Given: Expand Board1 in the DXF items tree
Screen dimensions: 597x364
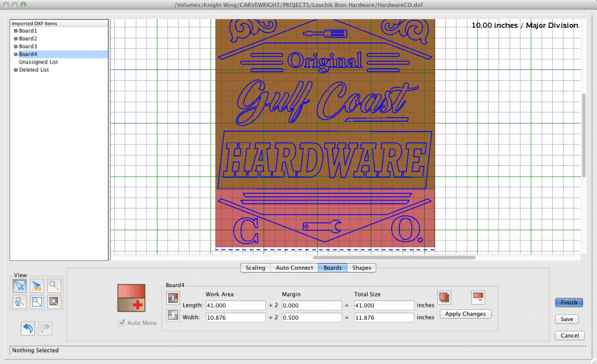Looking at the screenshot, I should 16,31.
